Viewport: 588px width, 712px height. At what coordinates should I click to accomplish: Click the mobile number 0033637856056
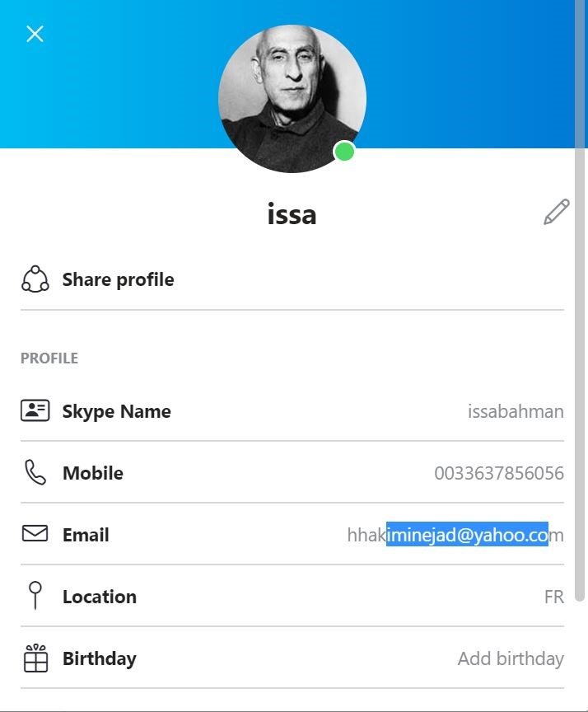(499, 474)
